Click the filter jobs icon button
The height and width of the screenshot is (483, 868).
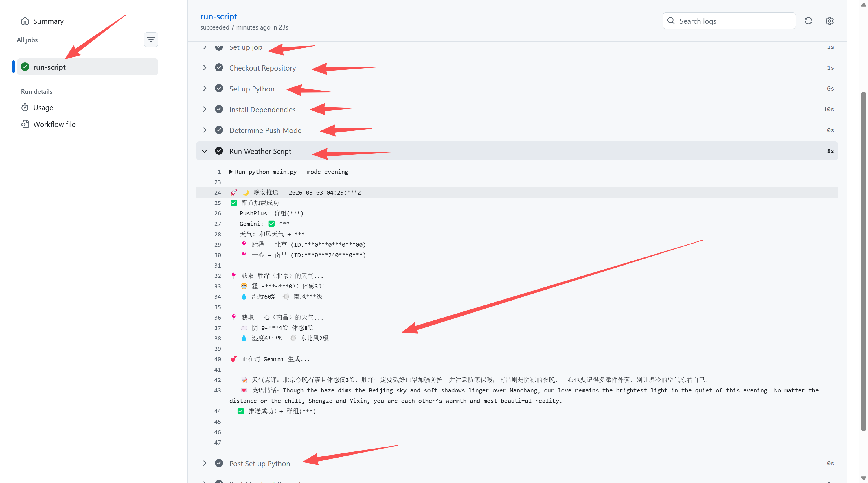(x=151, y=40)
